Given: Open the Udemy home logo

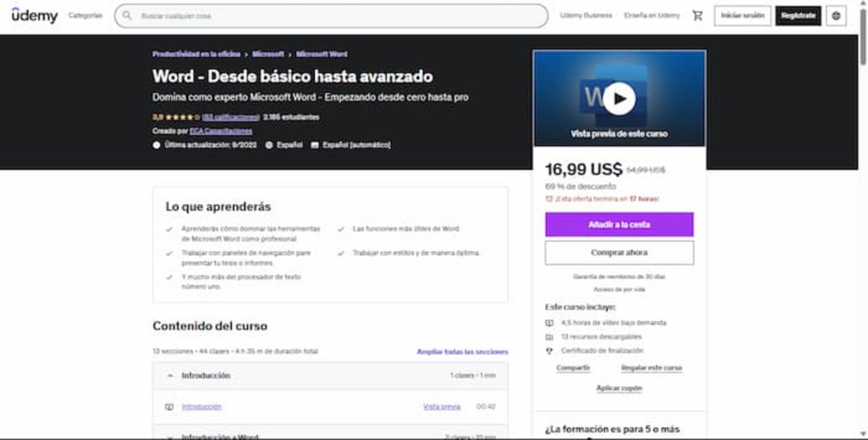Looking at the screenshot, I should (34, 15).
